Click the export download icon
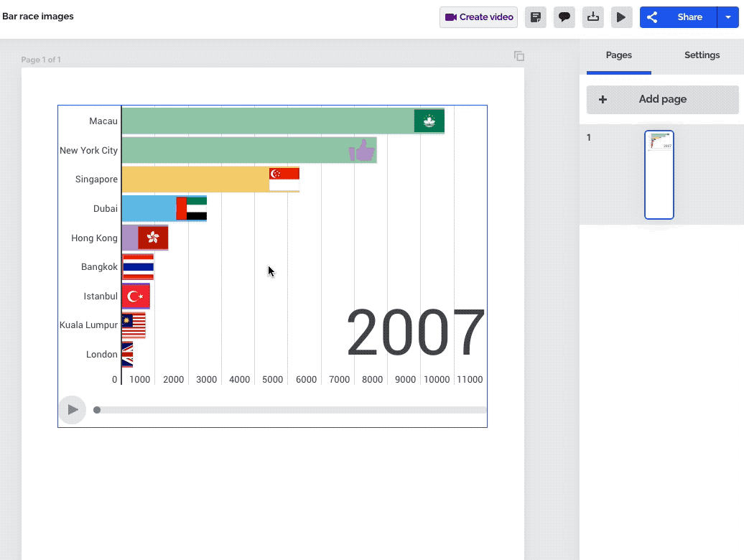The width and height of the screenshot is (744, 560). pyautogui.click(x=593, y=17)
